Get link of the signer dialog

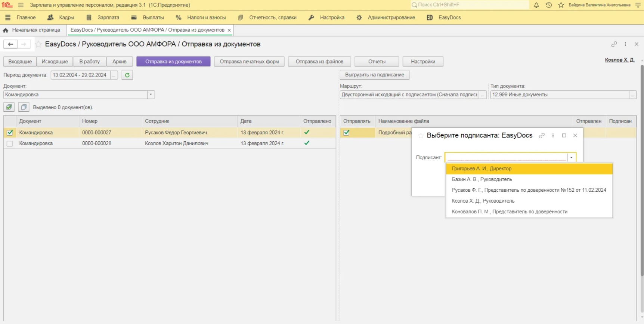point(542,136)
